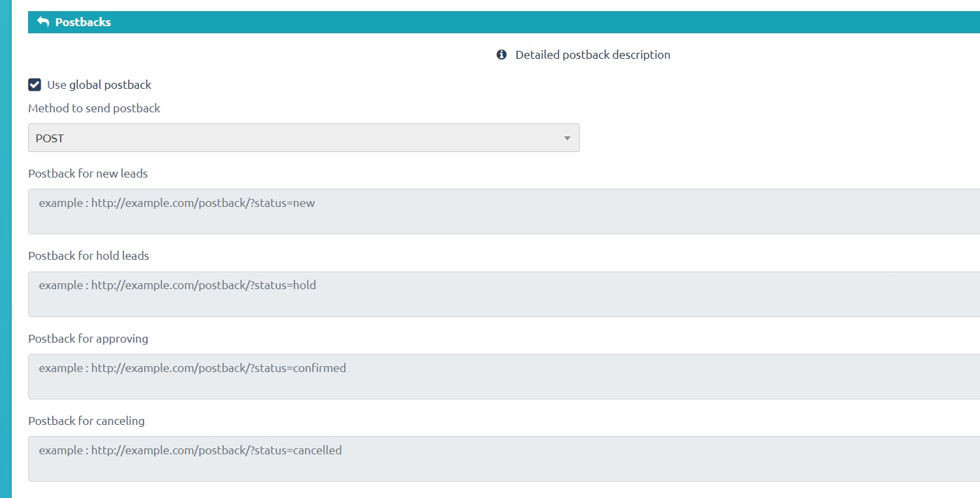This screenshot has height=498, width=980.
Task: Select the dropdown arrow on the POST selector
Action: pos(567,138)
